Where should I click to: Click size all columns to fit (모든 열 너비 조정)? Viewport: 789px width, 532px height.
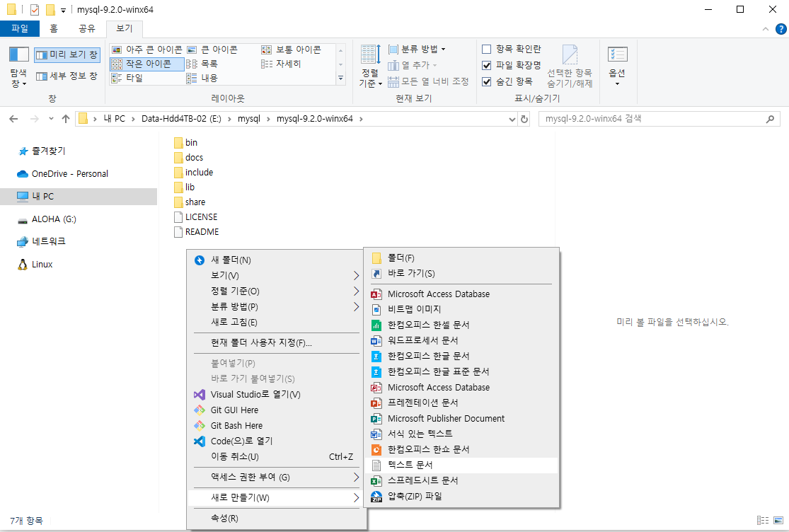click(428, 81)
